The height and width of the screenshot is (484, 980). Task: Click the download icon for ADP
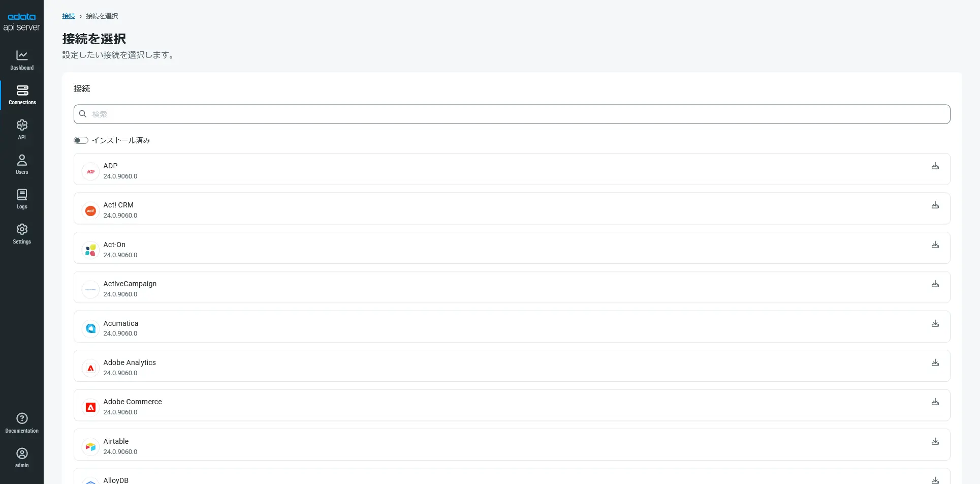pos(935,166)
